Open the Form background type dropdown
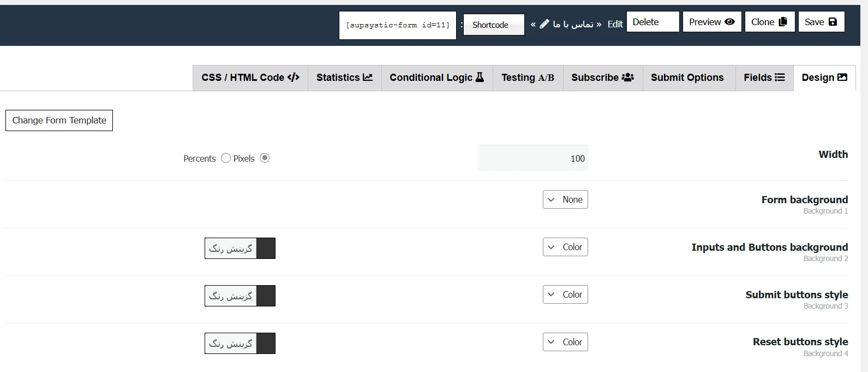Screen dimensions: 868x372 click(x=565, y=200)
